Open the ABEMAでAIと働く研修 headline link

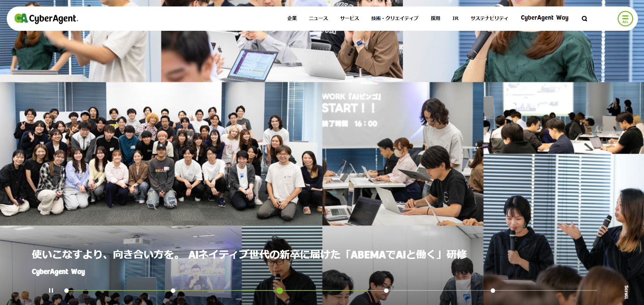click(249, 254)
